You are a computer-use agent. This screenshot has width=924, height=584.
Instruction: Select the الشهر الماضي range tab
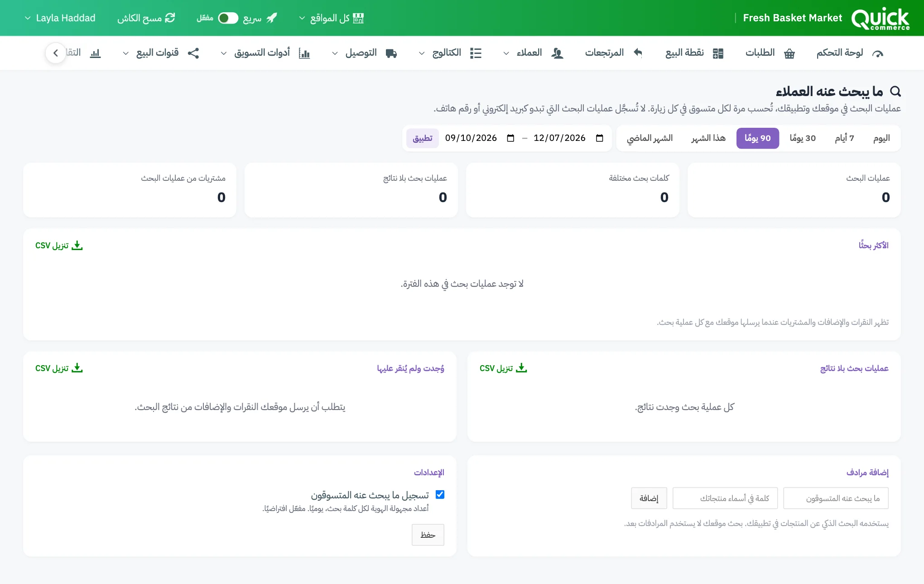click(650, 138)
